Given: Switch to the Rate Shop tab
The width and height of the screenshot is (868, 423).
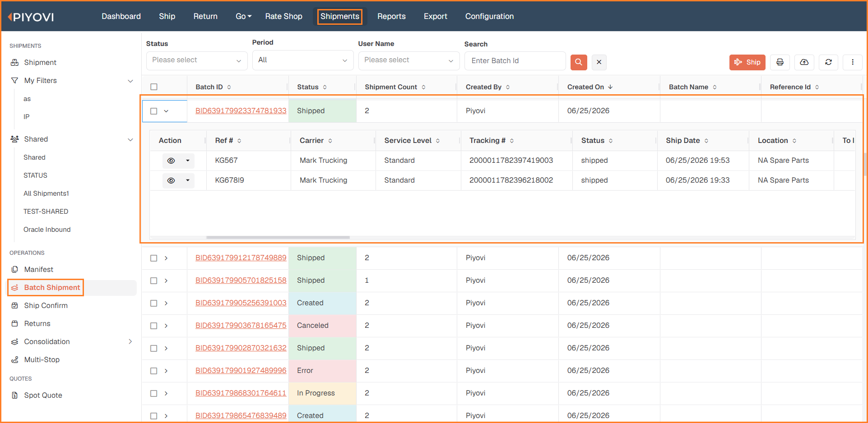Looking at the screenshot, I should (x=283, y=16).
